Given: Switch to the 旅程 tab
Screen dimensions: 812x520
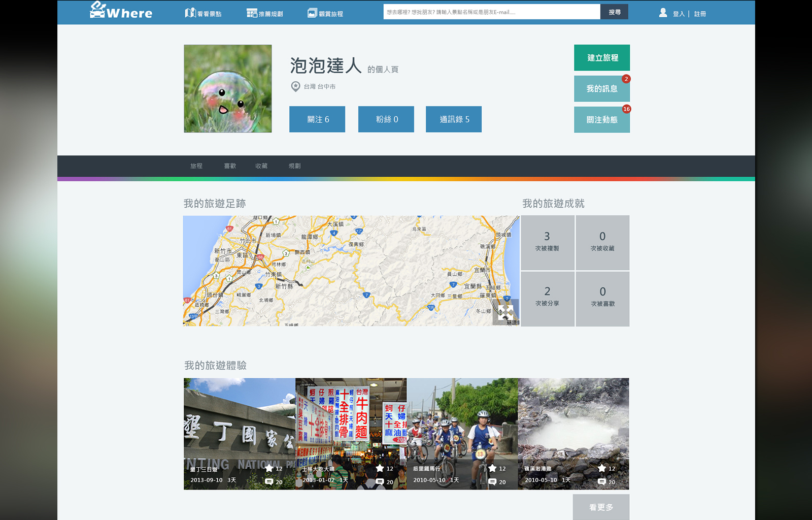Looking at the screenshot, I should coord(196,166).
